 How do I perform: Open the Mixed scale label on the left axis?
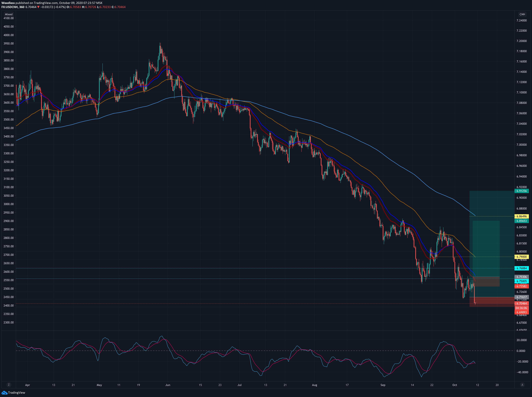pos(9,14)
